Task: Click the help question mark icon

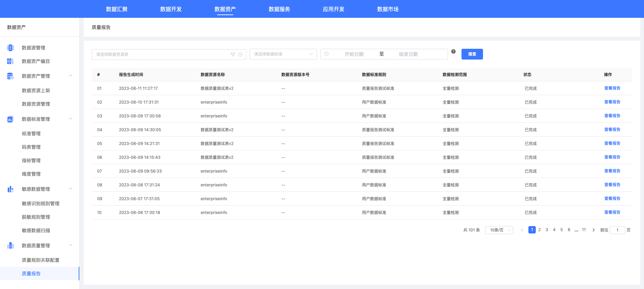Action: [x=453, y=51]
